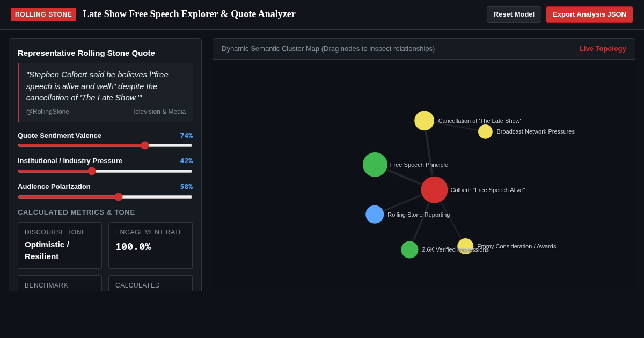
Task: Click the Benchmark card label
Action: 46,285
